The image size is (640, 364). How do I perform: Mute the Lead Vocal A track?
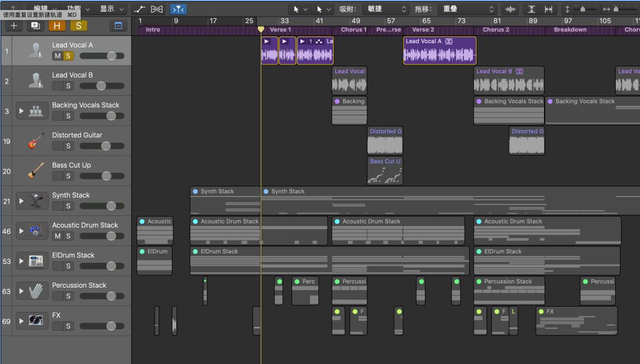coord(57,56)
